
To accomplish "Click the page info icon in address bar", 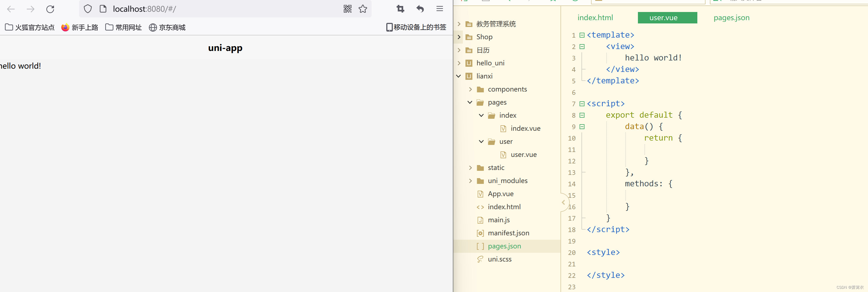I will tap(103, 9).
